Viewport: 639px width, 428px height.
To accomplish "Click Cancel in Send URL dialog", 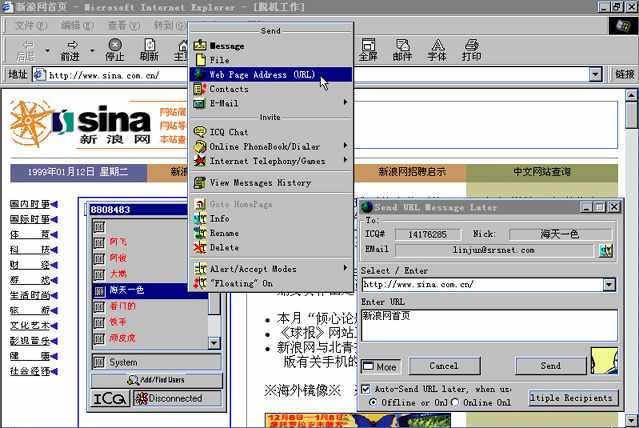I will pyautogui.click(x=444, y=366).
